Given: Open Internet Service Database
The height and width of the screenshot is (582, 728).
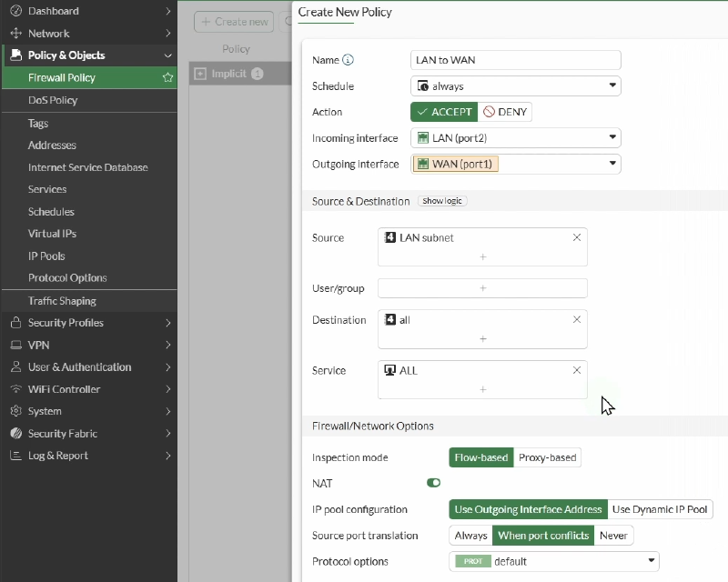Looking at the screenshot, I should [89, 167].
